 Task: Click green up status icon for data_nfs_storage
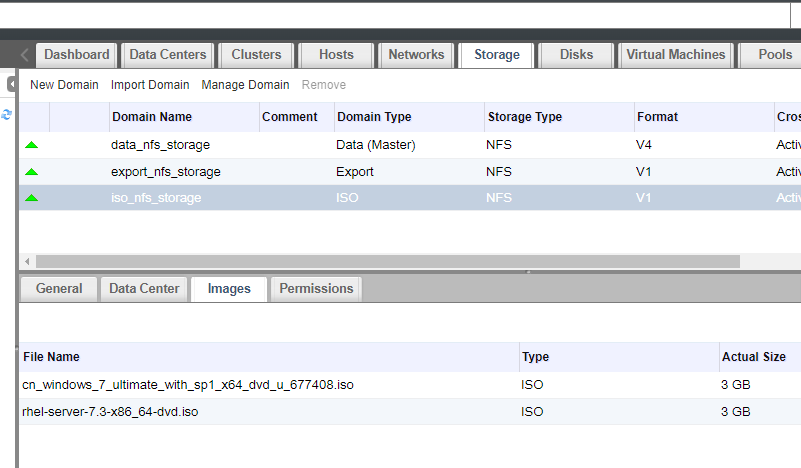32,145
